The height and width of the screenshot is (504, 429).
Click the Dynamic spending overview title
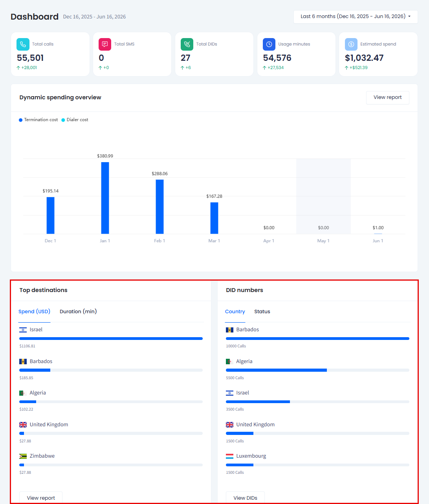60,97
